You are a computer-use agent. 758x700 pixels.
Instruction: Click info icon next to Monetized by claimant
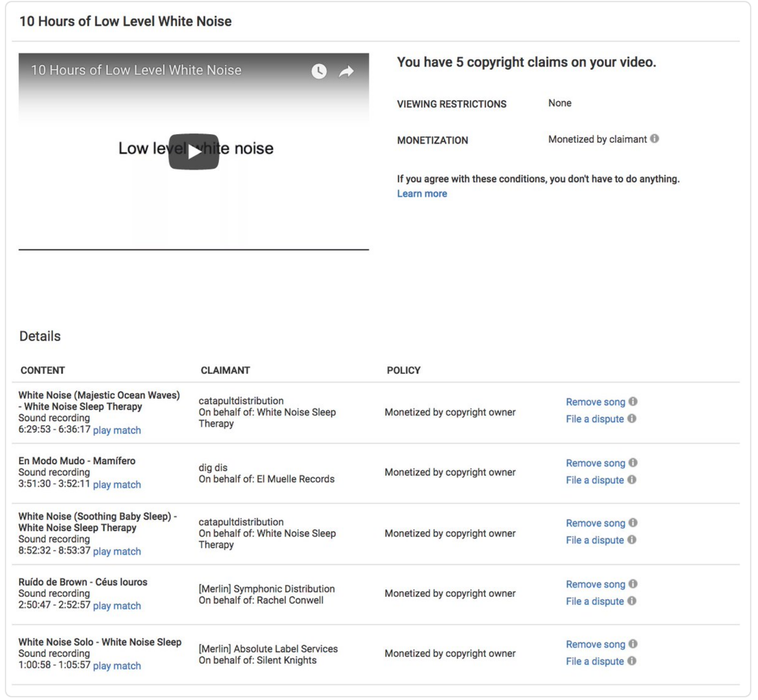tap(654, 139)
